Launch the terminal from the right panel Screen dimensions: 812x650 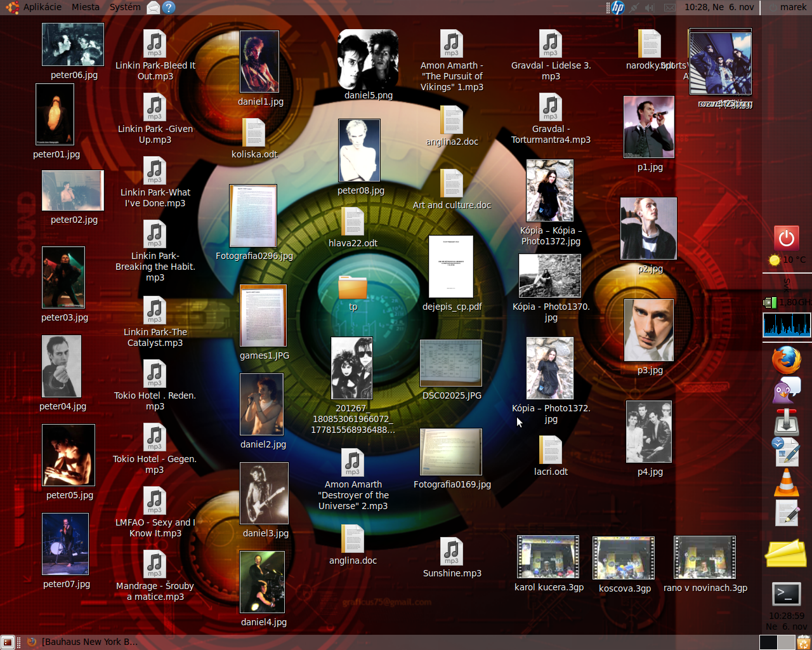(787, 594)
